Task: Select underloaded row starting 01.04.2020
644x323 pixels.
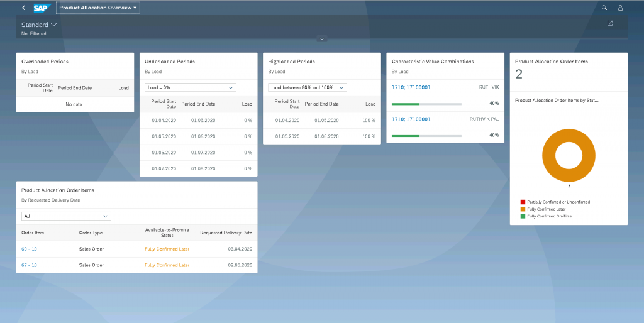Action: [x=198, y=120]
